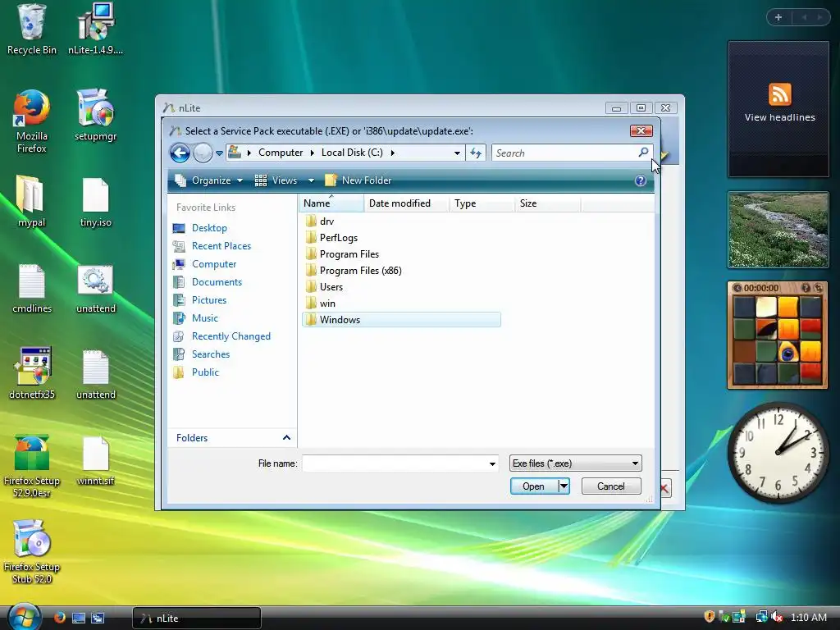840x630 pixels.
Task: Select the Users folder
Action: click(323, 287)
